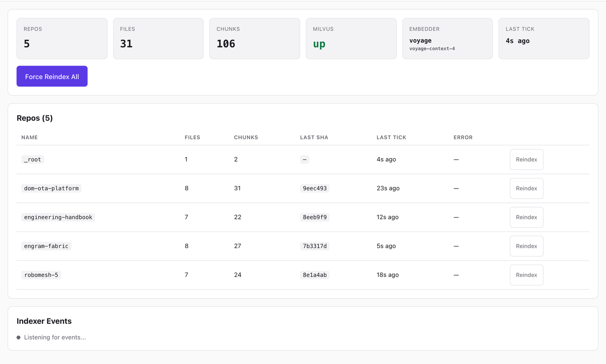Reindex the engineering-handbook repo

[x=526, y=217]
